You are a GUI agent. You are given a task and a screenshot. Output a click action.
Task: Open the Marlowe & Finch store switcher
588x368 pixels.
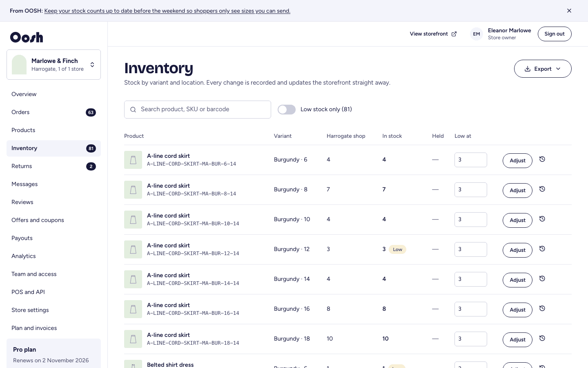pos(53,65)
